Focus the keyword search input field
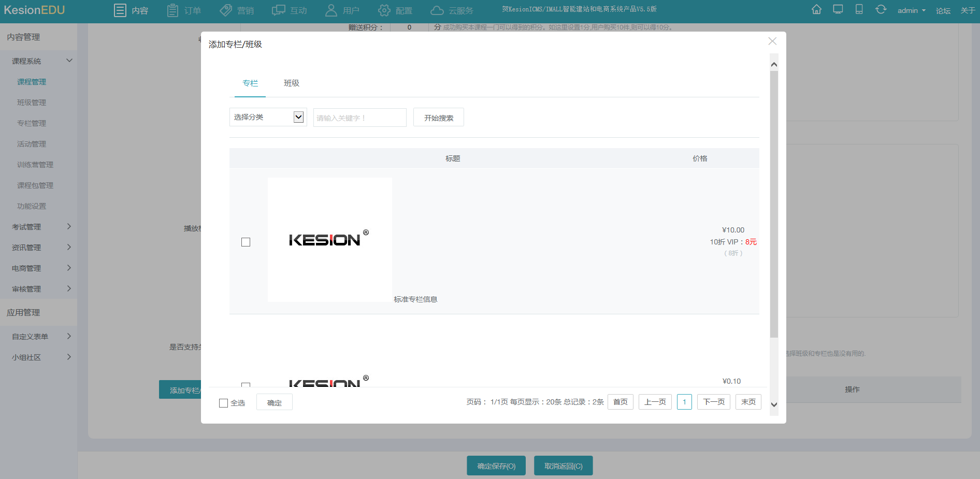The image size is (980, 479). [x=359, y=118]
